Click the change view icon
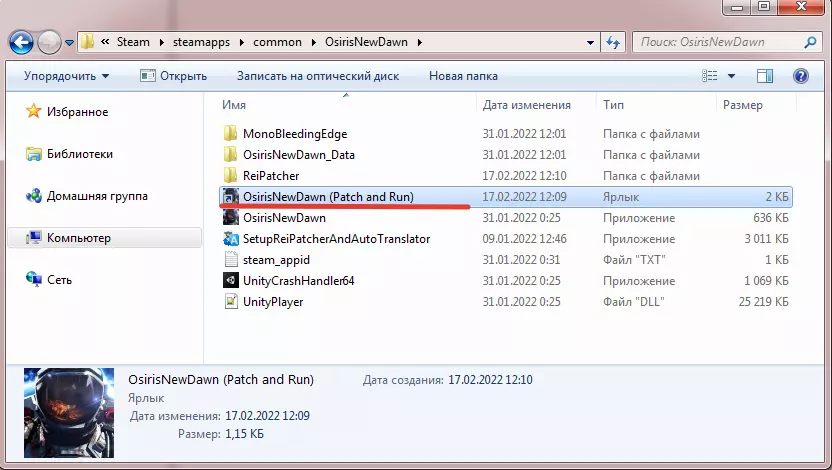This screenshot has height=470, width=832. [x=709, y=76]
